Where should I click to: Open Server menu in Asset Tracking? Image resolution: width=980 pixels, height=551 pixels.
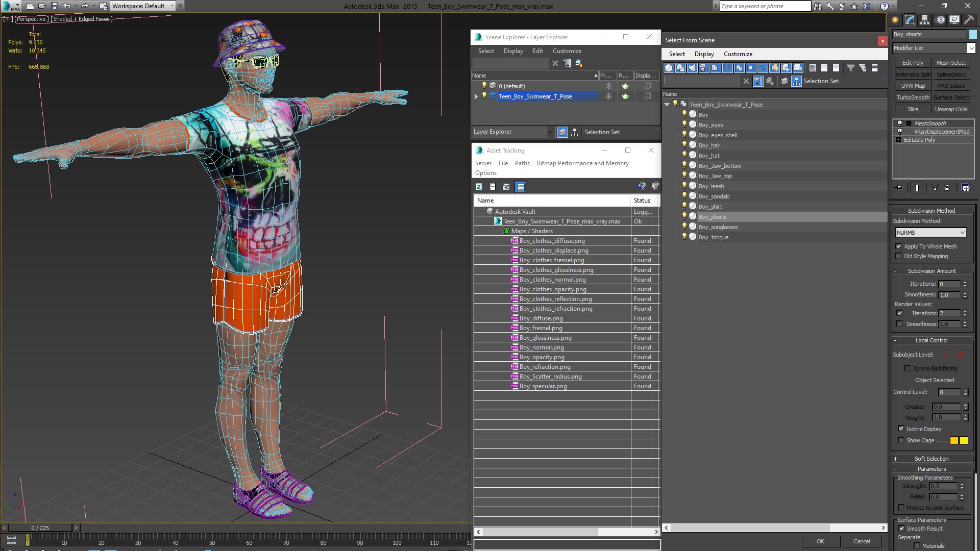[483, 163]
